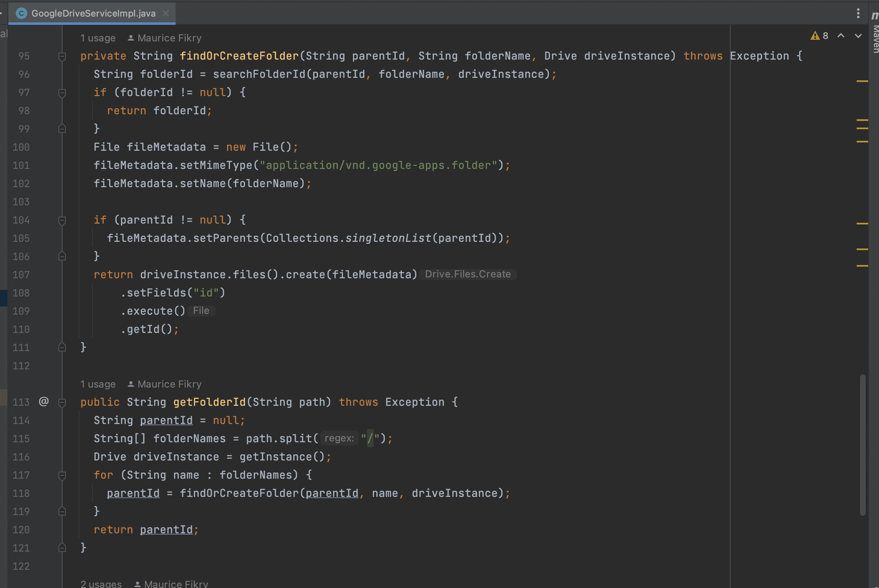Click findOrCreateFolder call on line 118

pos(239,493)
